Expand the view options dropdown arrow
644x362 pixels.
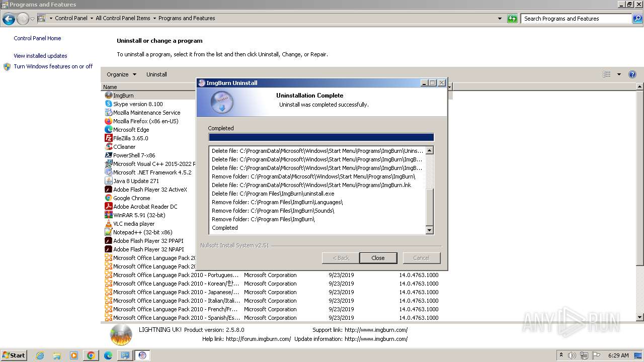click(x=619, y=74)
